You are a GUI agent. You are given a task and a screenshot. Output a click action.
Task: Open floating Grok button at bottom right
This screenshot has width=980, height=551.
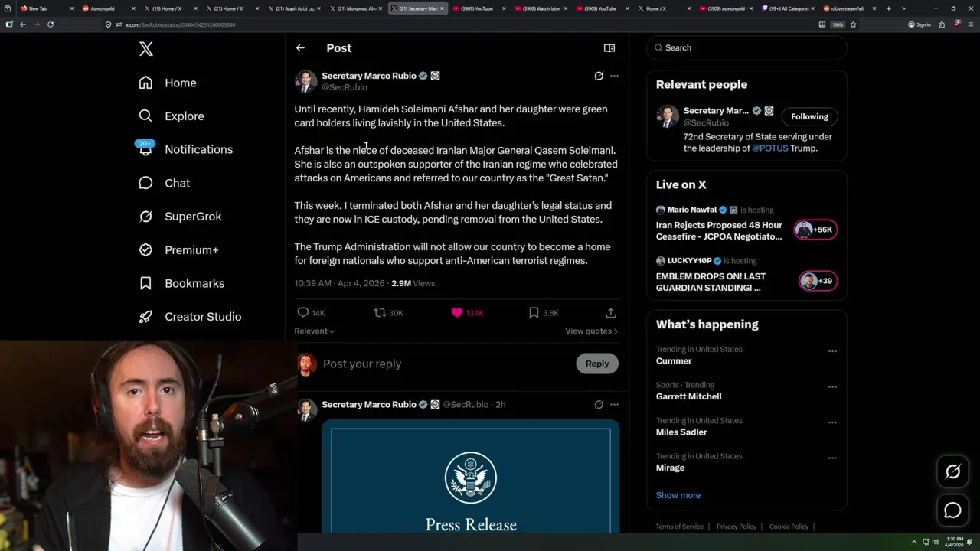coord(952,471)
